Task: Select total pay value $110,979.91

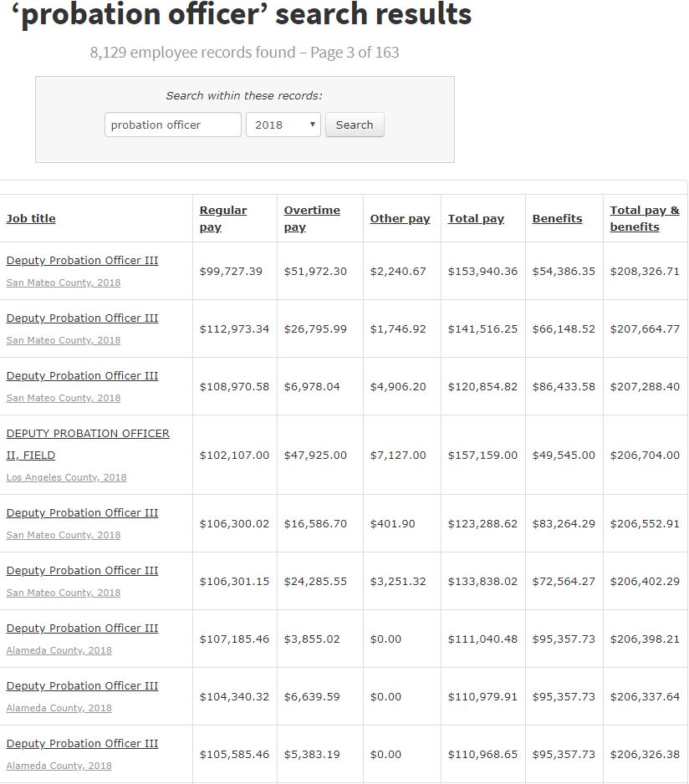Action: tap(482, 696)
